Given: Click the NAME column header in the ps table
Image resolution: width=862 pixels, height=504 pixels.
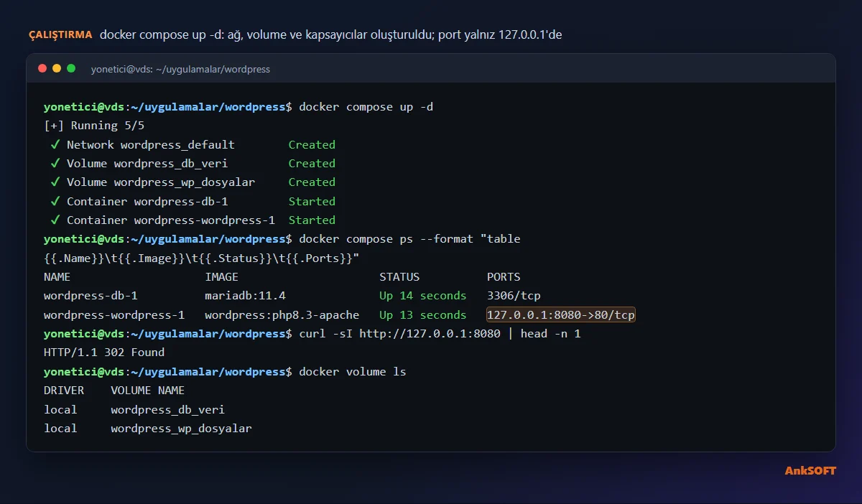Looking at the screenshot, I should pos(57,277).
